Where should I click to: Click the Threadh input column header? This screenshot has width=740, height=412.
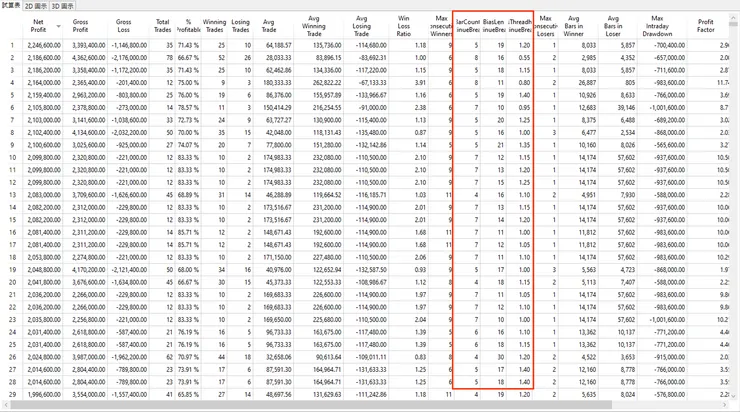(x=520, y=25)
